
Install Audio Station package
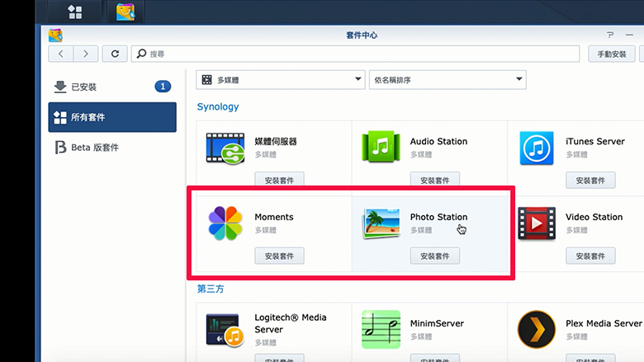pyautogui.click(x=435, y=180)
